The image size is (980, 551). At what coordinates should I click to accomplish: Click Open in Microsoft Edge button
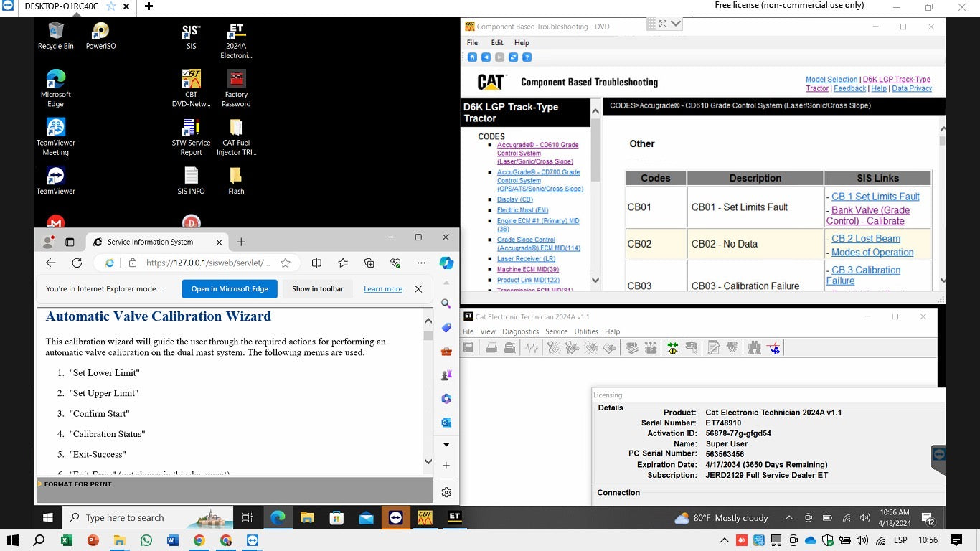pos(230,288)
